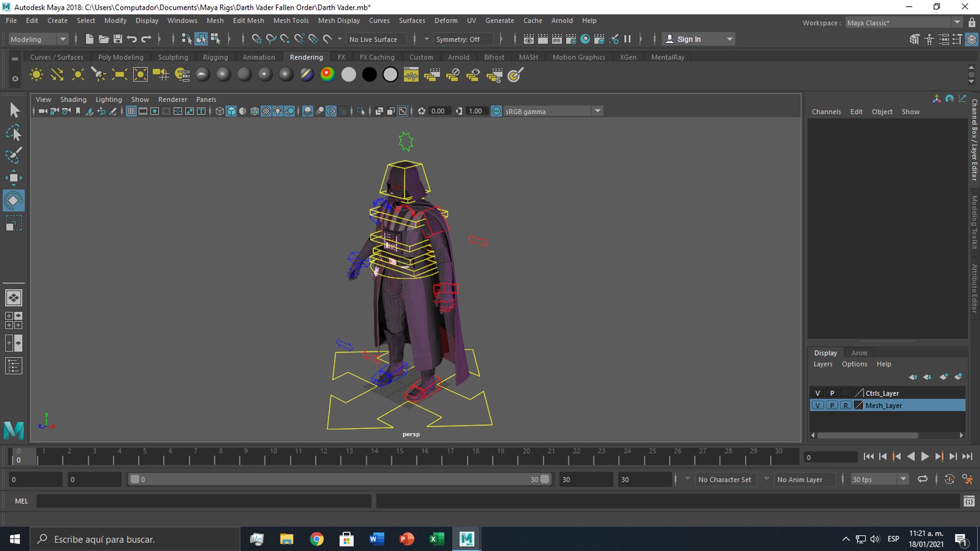This screenshot has height=551, width=980.
Task: Toggle playback P of Mesh_Layer
Action: pyautogui.click(x=832, y=406)
